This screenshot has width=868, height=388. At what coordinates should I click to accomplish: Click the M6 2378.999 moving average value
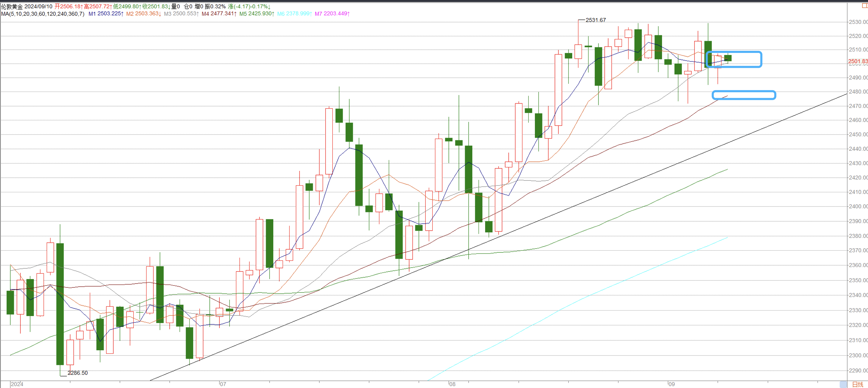(294, 14)
